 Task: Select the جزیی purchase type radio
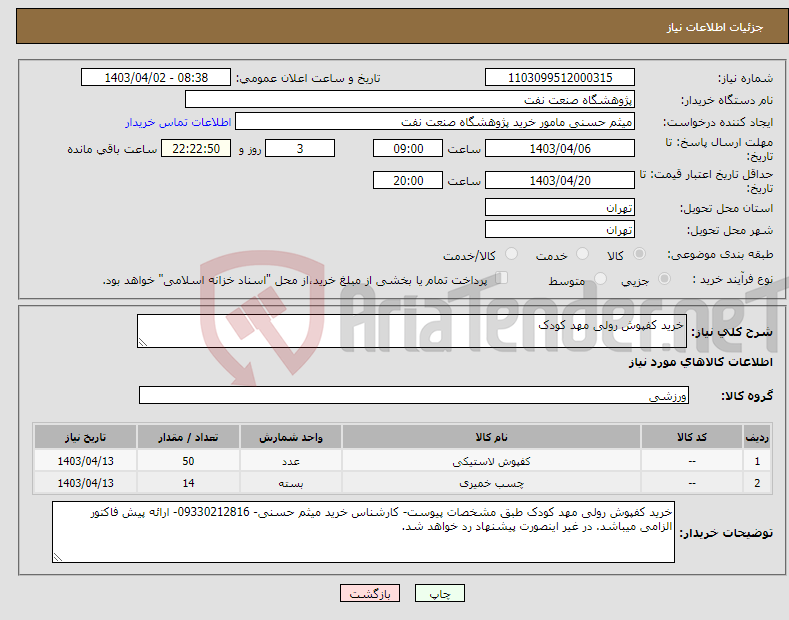(664, 278)
